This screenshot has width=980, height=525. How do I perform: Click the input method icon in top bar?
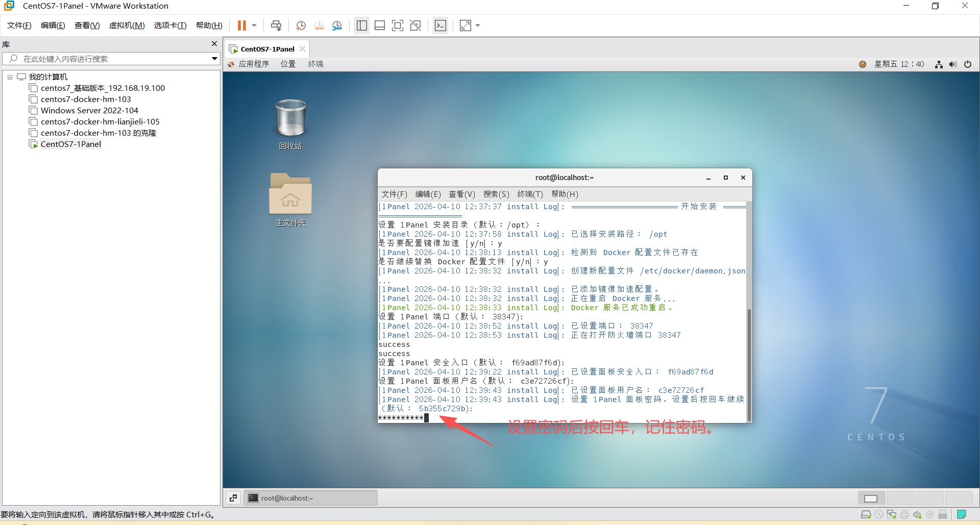click(863, 64)
